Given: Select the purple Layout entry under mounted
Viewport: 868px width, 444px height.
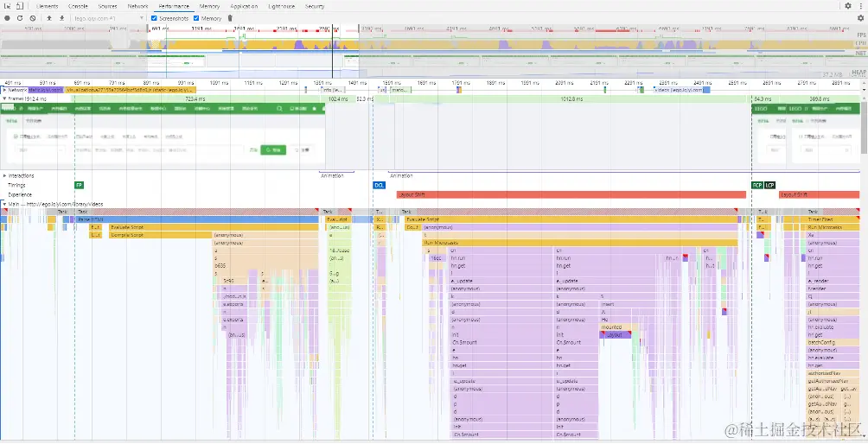Looking at the screenshot, I should pyautogui.click(x=615, y=335).
